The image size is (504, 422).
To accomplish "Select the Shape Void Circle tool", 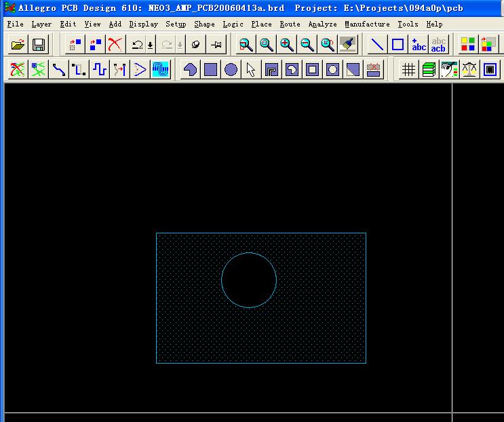I will click(332, 69).
